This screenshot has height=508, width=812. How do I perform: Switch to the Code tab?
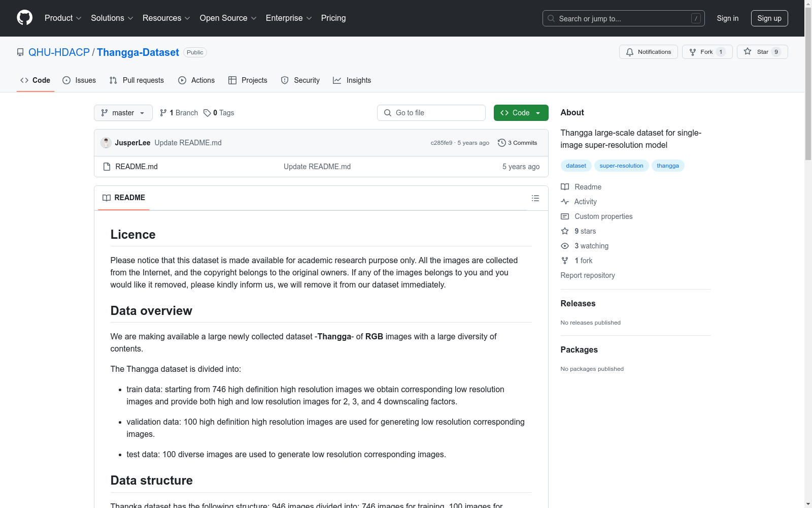point(36,80)
